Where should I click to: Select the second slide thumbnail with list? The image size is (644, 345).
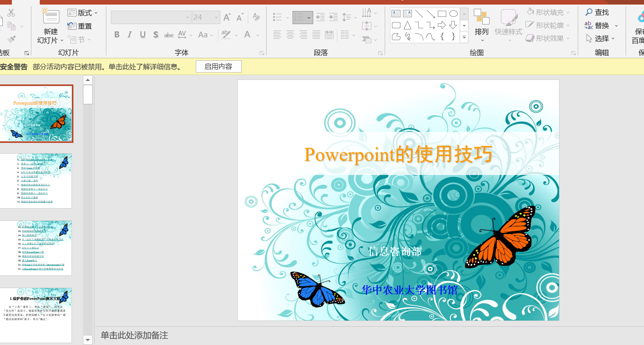pyautogui.click(x=36, y=181)
